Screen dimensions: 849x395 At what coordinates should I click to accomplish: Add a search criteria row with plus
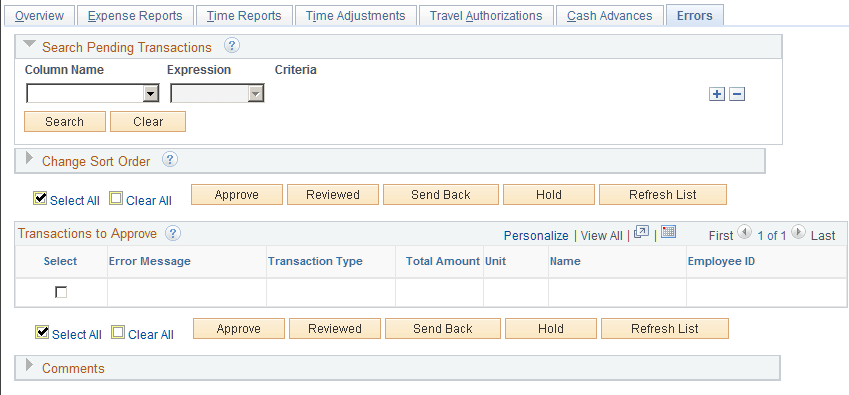point(716,94)
